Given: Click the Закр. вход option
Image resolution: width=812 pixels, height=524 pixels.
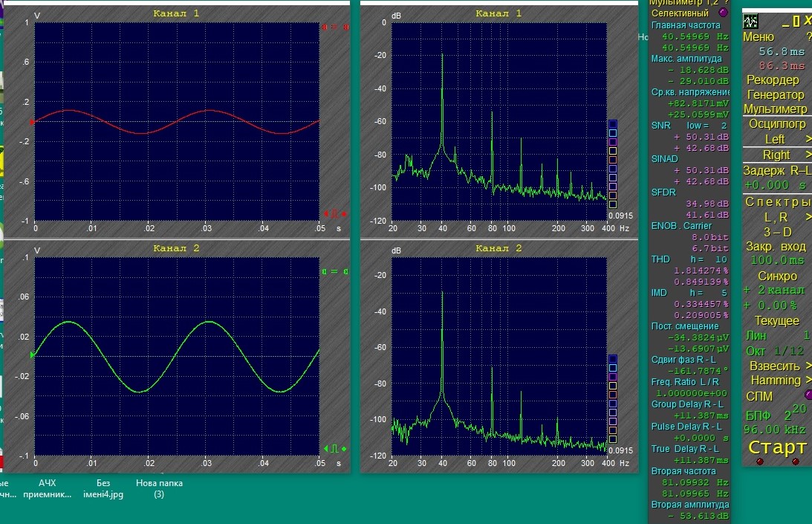Looking at the screenshot, I should (776, 247).
